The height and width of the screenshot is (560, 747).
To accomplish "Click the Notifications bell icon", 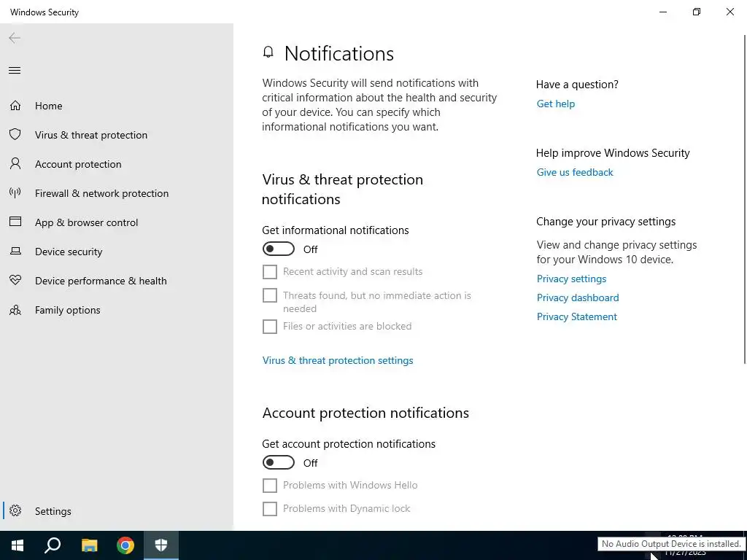I will [x=268, y=52].
